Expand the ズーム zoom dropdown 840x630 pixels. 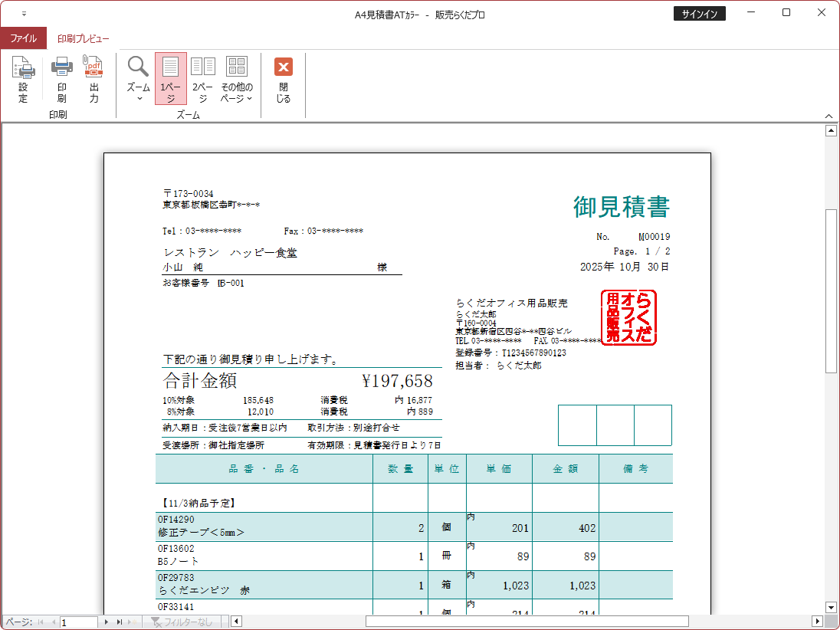(139, 79)
